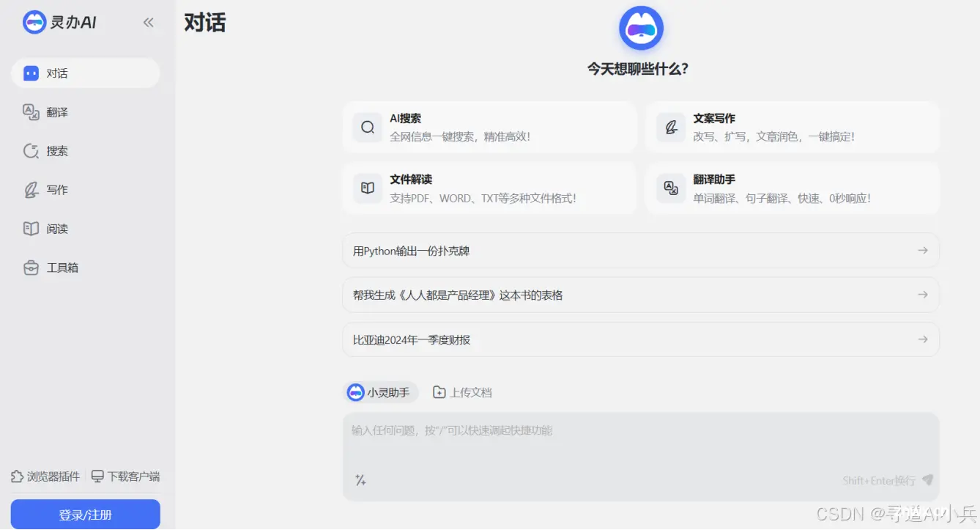The width and height of the screenshot is (980, 530).
Task: Click the 搜索 icon in the sidebar
Action: tap(31, 151)
